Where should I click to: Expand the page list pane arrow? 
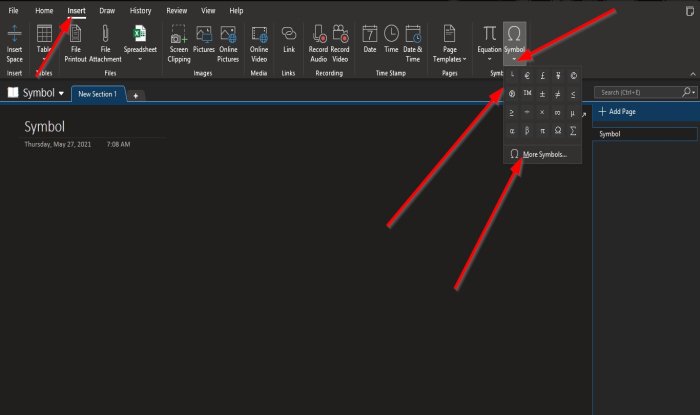(x=584, y=115)
